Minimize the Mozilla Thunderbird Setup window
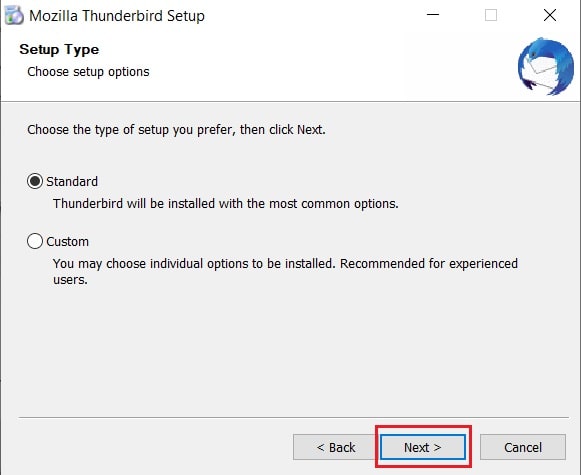 (433, 15)
